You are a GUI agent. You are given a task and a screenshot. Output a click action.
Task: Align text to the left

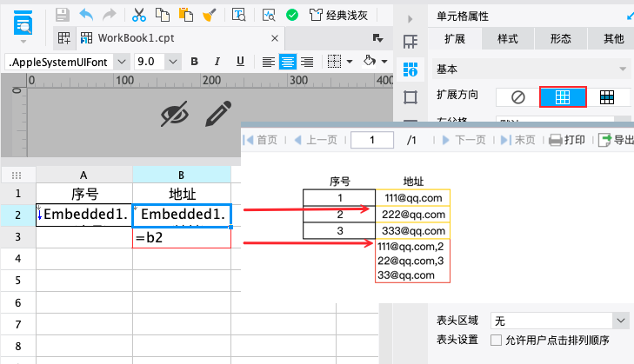[x=268, y=62]
